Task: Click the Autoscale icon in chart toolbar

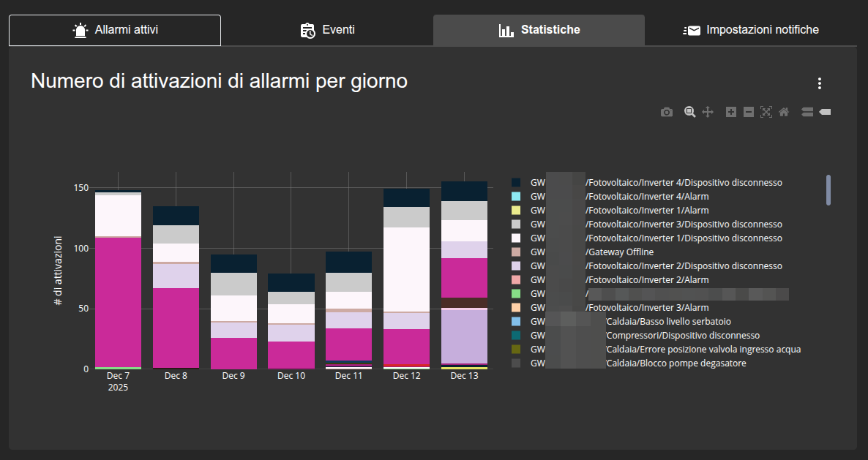Action: [766, 112]
